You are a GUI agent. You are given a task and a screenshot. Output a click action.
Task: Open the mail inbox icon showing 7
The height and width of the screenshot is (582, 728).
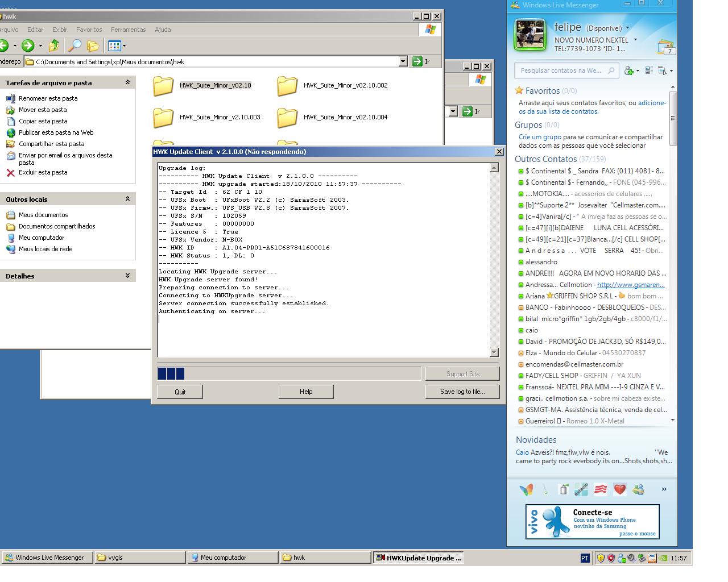(x=665, y=47)
